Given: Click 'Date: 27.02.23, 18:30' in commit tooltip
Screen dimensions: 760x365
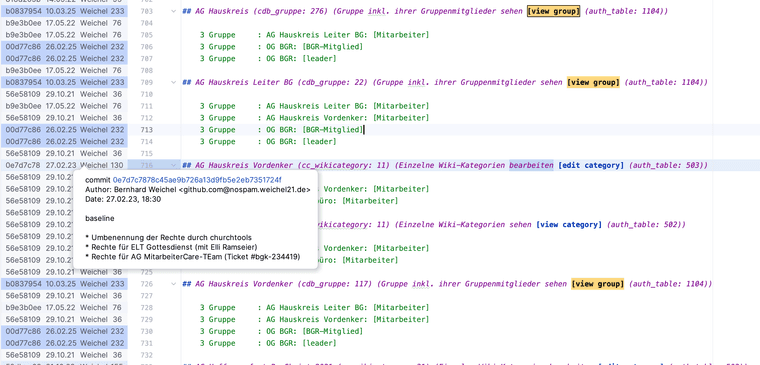Looking at the screenshot, I should (x=123, y=199).
